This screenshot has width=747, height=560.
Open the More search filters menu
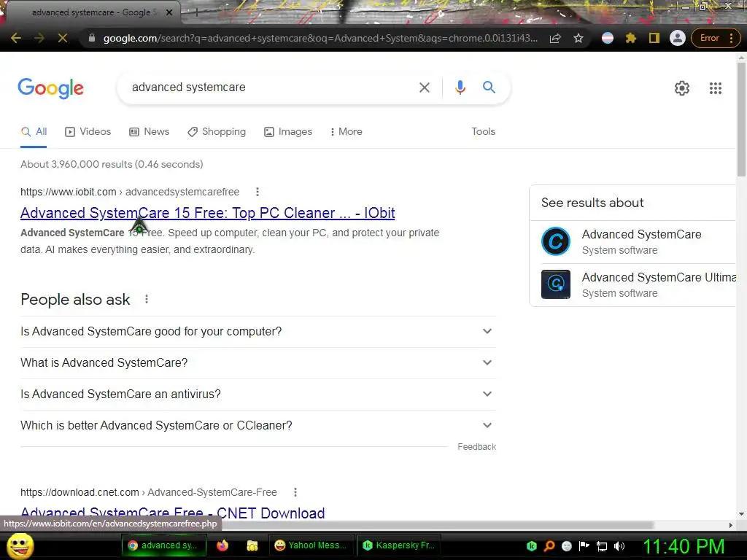click(x=346, y=132)
